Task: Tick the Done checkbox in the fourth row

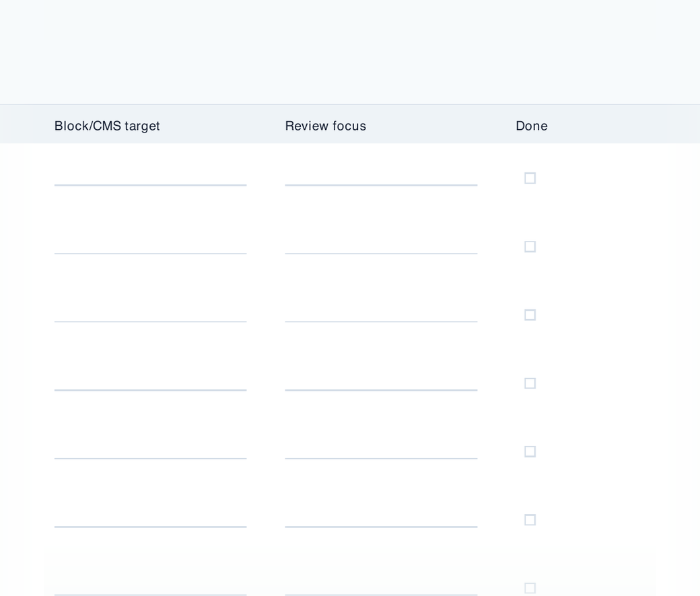Action: coord(530,383)
